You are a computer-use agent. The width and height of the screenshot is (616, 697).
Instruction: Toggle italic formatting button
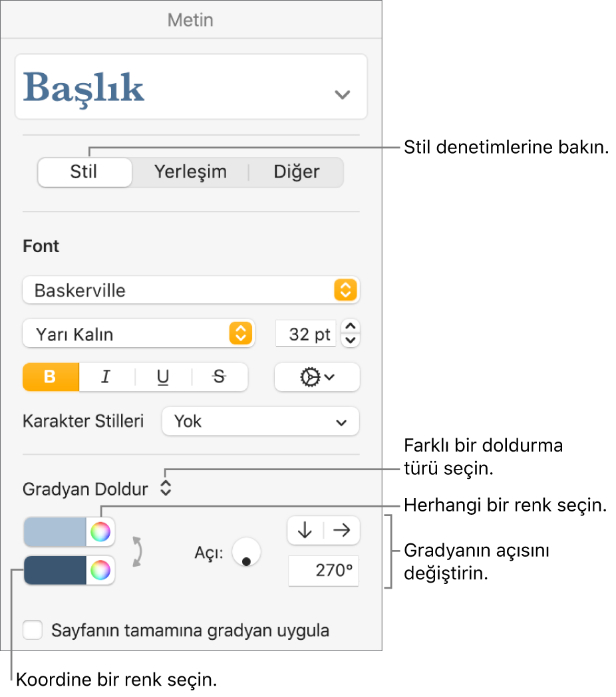pos(106,377)
